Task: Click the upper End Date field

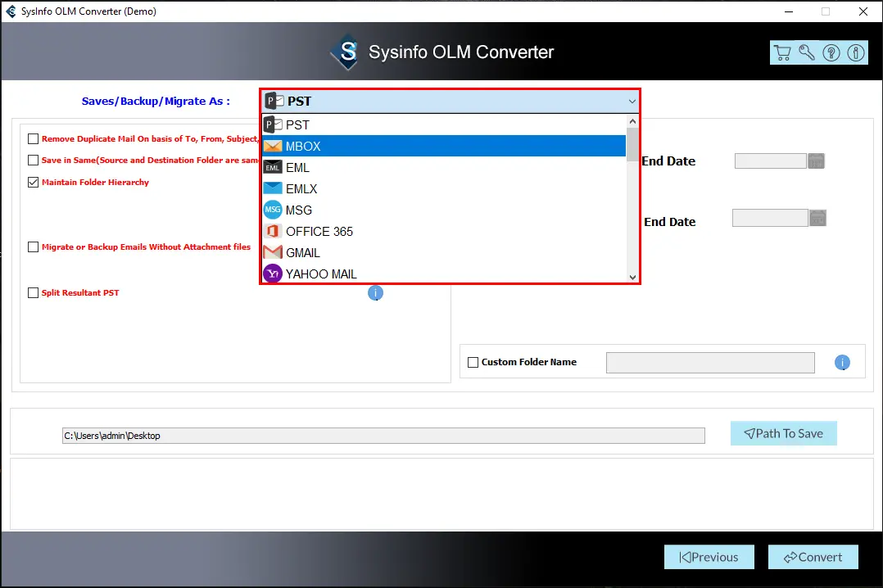Action: (x=770, y=161)
